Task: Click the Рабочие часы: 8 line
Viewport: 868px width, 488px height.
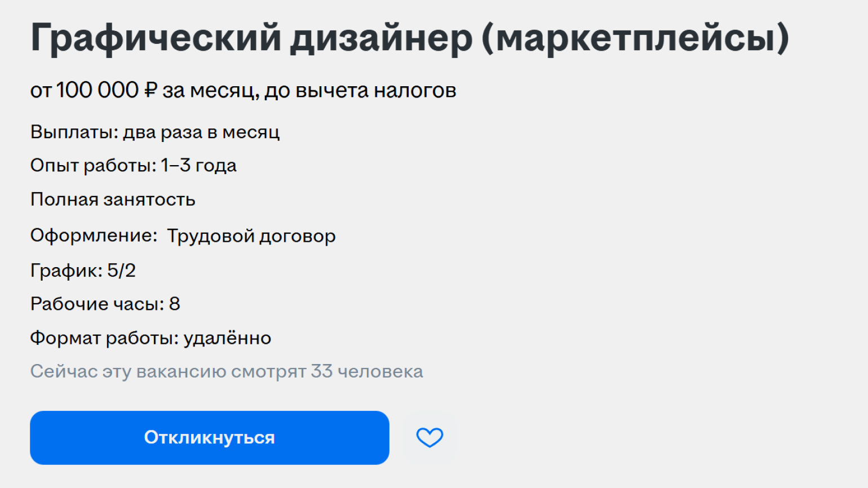Action: [105, 304]
